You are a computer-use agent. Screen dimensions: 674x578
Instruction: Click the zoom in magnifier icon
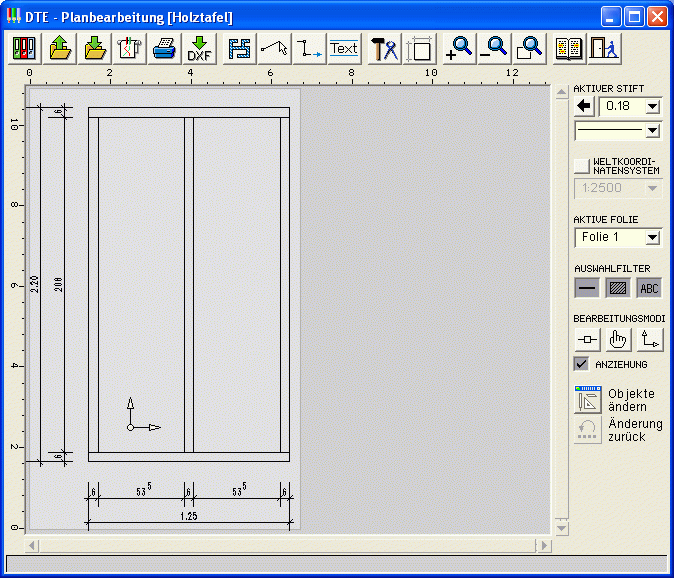(458, 48)
